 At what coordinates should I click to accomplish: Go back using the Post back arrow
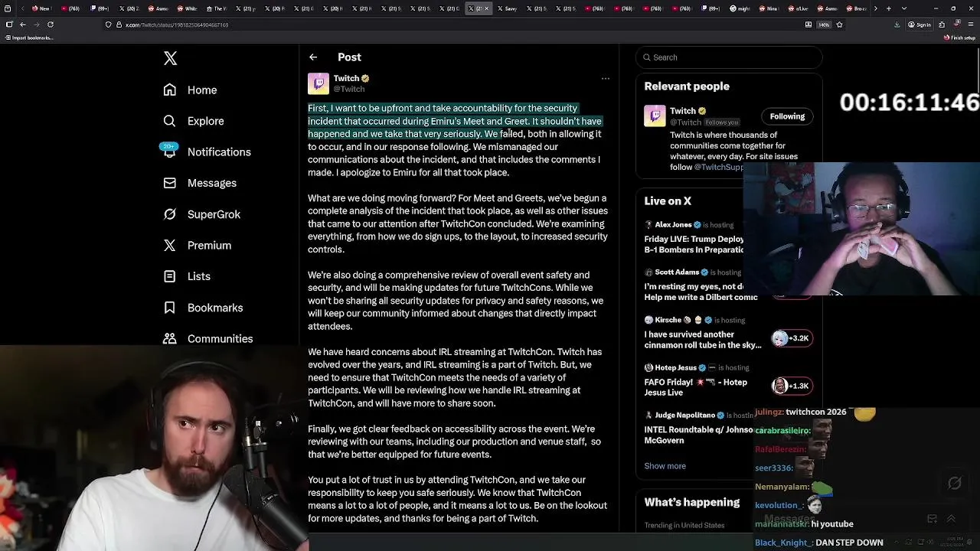pos(313,57)
